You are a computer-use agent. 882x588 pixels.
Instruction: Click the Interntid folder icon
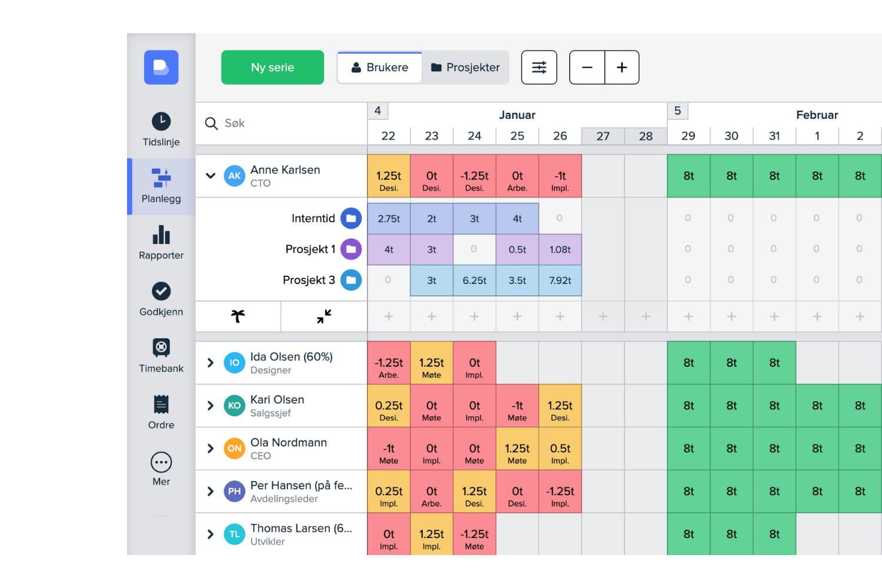pyautogui.click(x=351, y=218)
